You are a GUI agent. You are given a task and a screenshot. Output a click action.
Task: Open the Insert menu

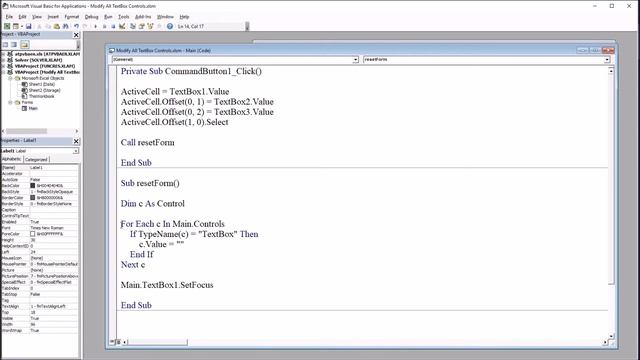click(x=53, y=17)
